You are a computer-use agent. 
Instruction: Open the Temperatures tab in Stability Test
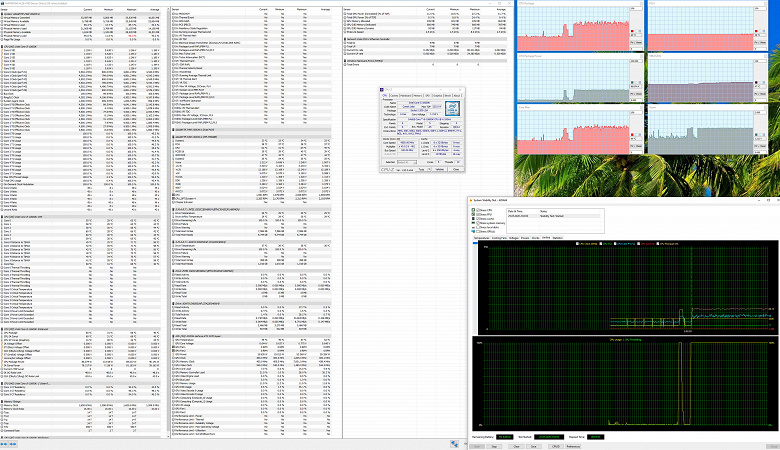point(482,238)
